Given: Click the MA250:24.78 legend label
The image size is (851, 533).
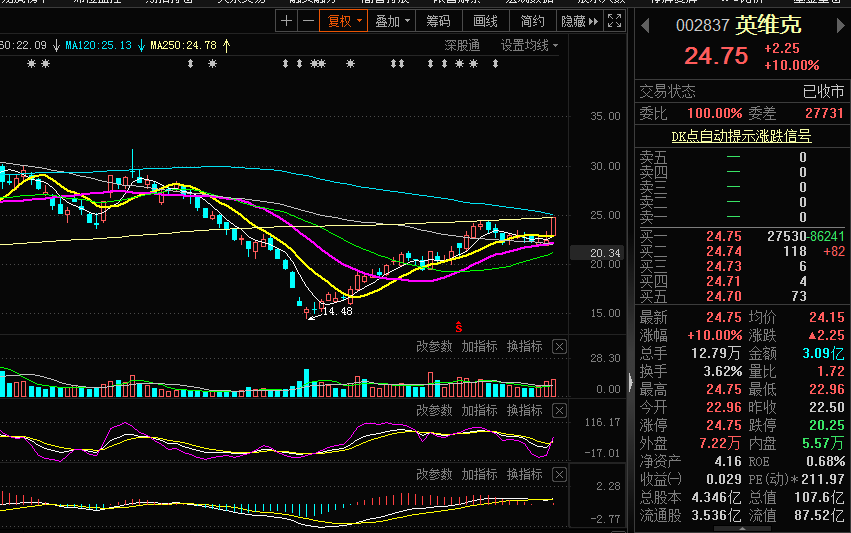Looking at the screenshot, I should 183,46.
